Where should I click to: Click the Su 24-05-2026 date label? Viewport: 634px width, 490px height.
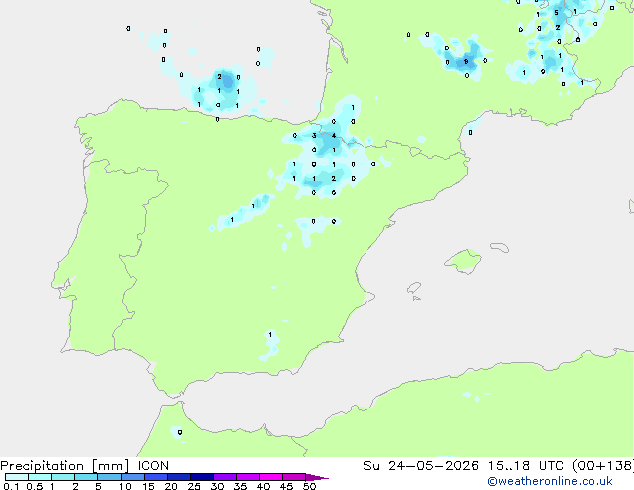[421, 465]
